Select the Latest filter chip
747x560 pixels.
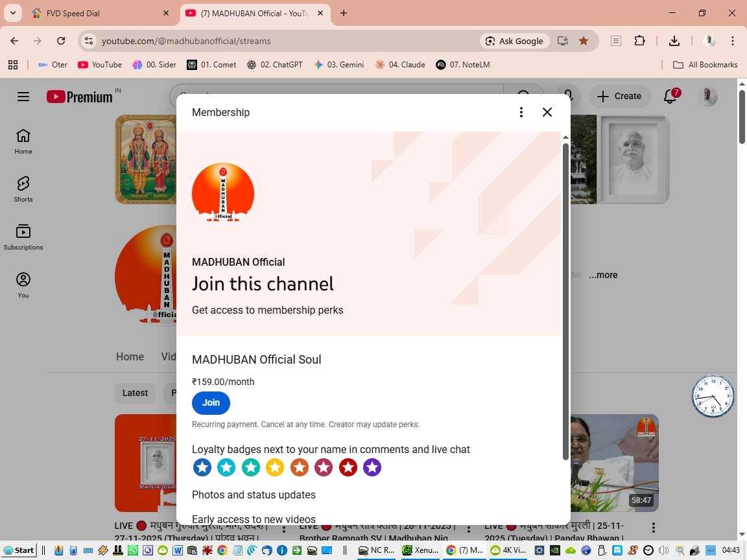tap(135, 393)
